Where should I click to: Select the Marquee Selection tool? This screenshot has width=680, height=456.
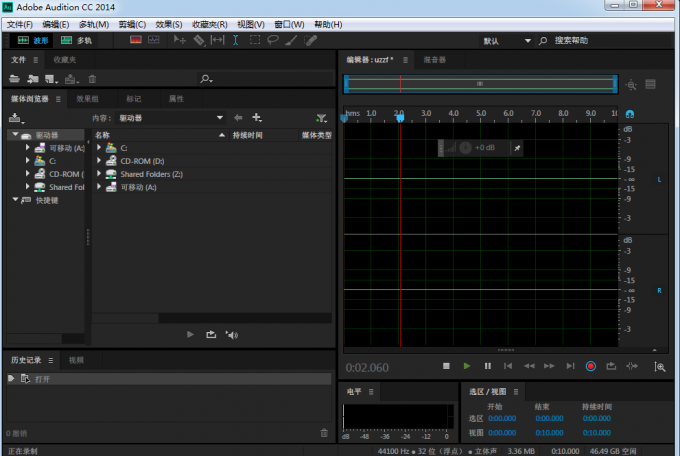pyautogui.click(x=255, y=40)
